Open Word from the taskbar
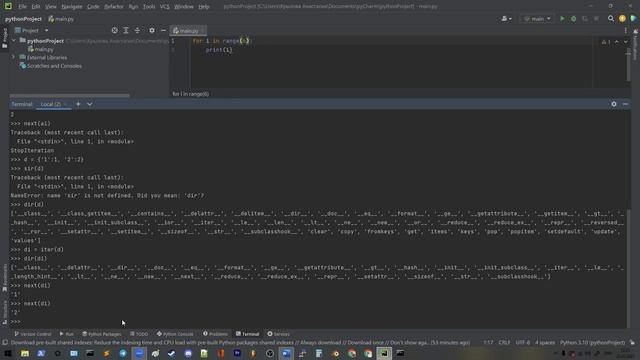This screenshot has height=360, width=640. pyautogui.click(x=286, y=353)
